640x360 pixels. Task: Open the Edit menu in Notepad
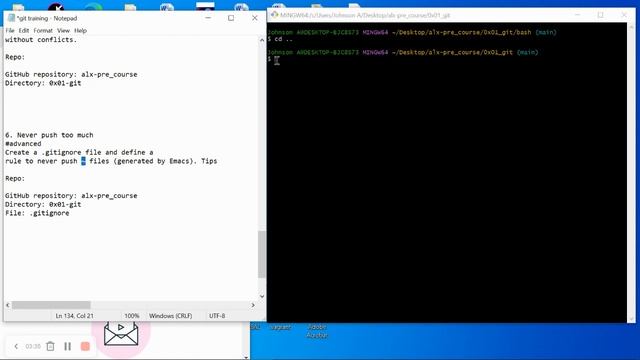tap(24, 31)
